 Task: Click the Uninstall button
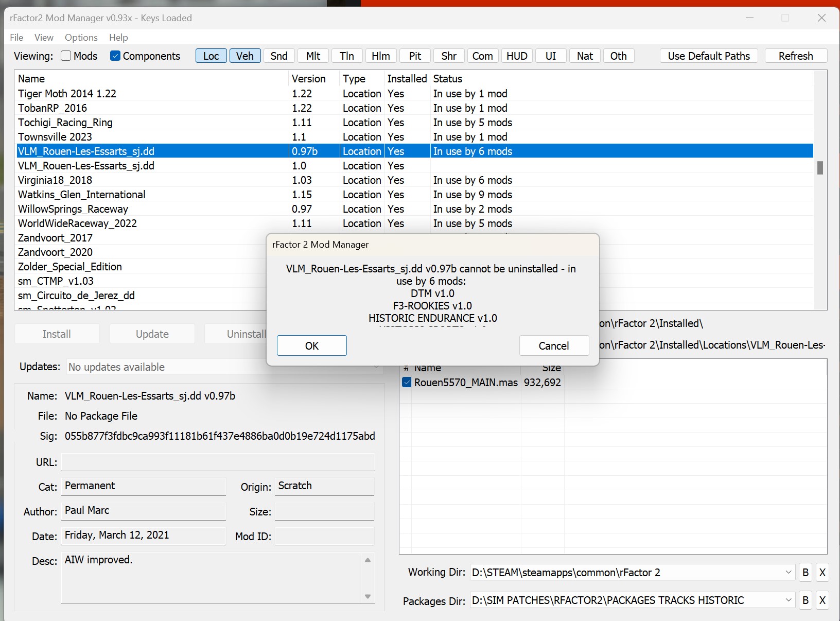(x=236, y=334)
